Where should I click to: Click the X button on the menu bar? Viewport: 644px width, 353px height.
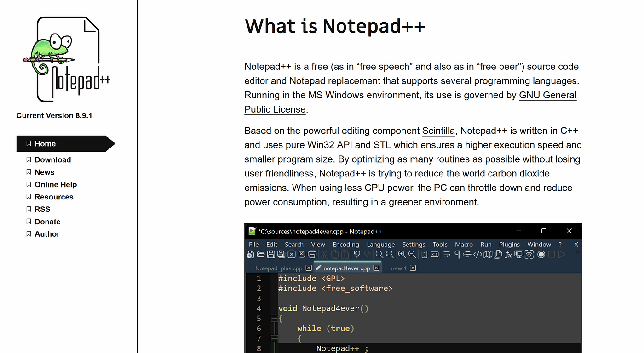click(x=576, y=245)
